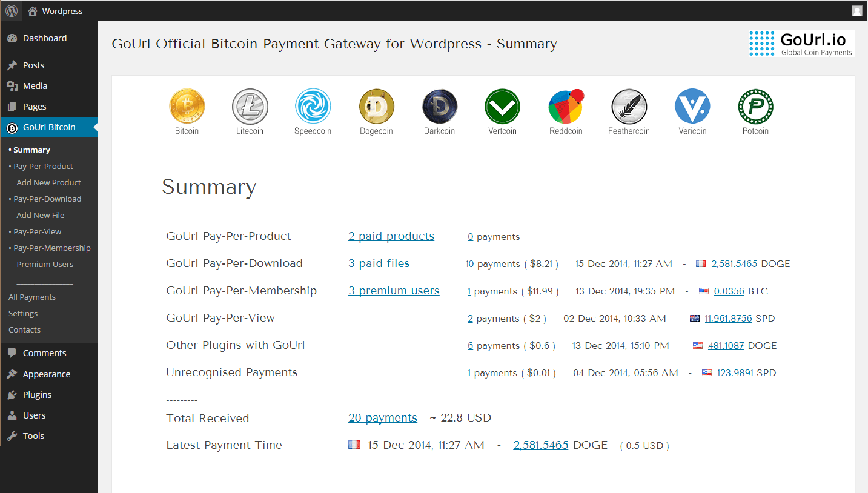Click '0' in Pay-Per-Product row
Viewport: 868px width, 493px height.
(x=471, y=237)
